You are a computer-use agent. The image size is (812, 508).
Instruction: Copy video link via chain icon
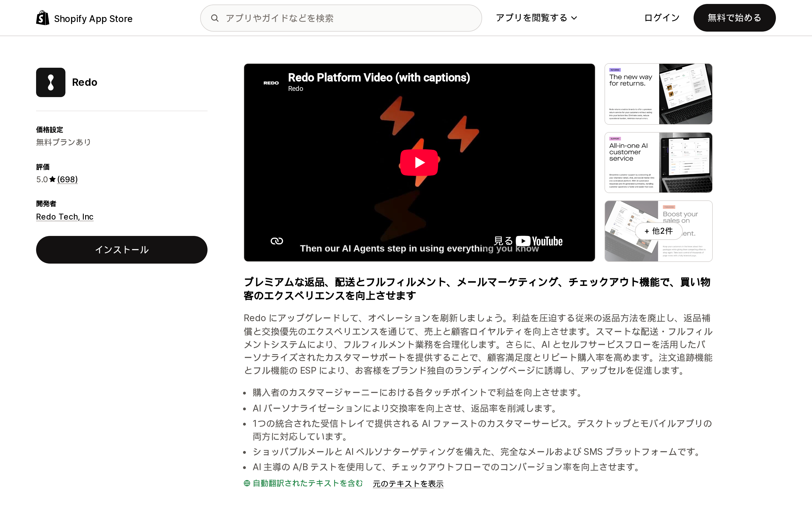point(277,241)
